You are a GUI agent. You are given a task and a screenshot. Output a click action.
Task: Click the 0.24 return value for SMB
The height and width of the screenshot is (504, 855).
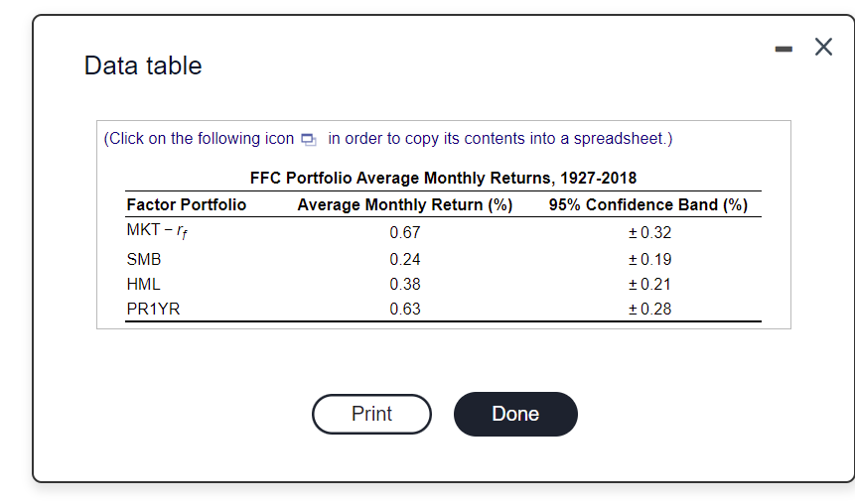click(405, 260)
